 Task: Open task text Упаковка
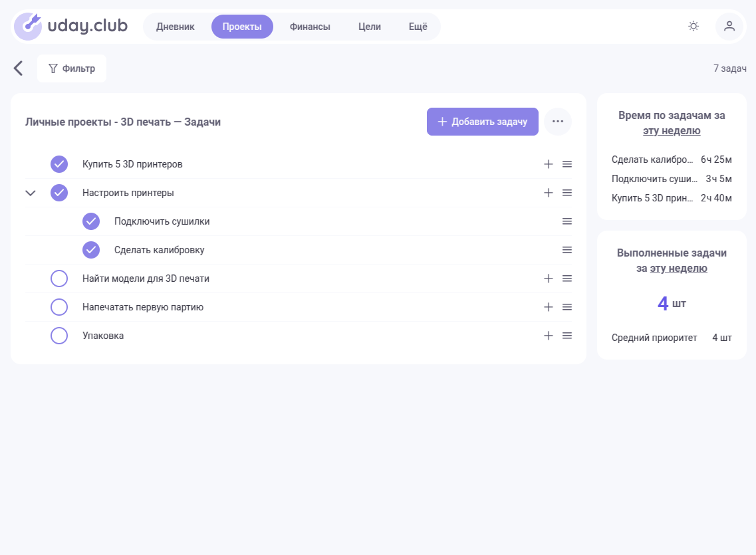coord(103,335)
